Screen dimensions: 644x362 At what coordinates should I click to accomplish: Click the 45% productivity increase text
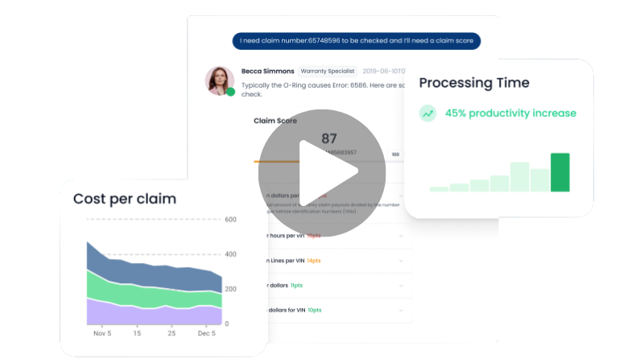[x=510, y=113]
